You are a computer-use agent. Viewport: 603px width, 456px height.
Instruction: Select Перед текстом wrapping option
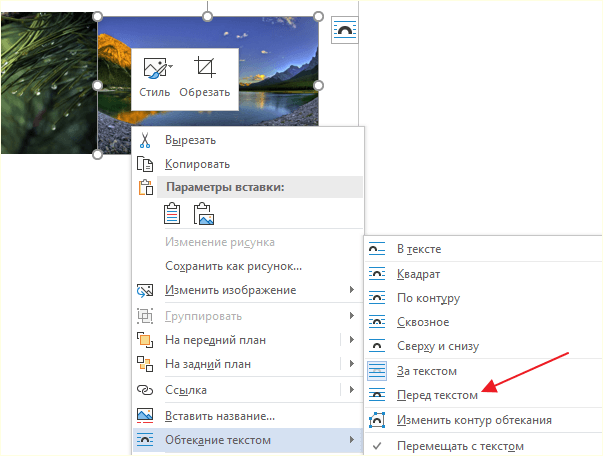coord(483,395)
